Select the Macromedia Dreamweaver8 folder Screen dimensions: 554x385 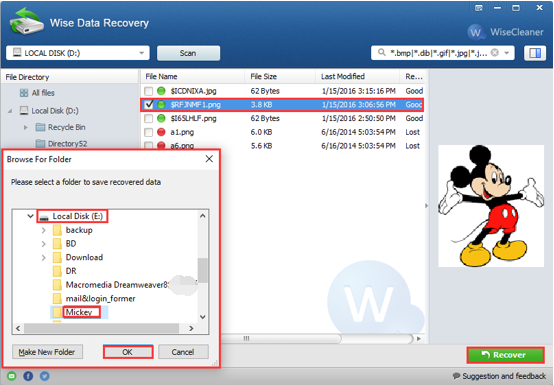pyautogui.click(x=118, y=285)
